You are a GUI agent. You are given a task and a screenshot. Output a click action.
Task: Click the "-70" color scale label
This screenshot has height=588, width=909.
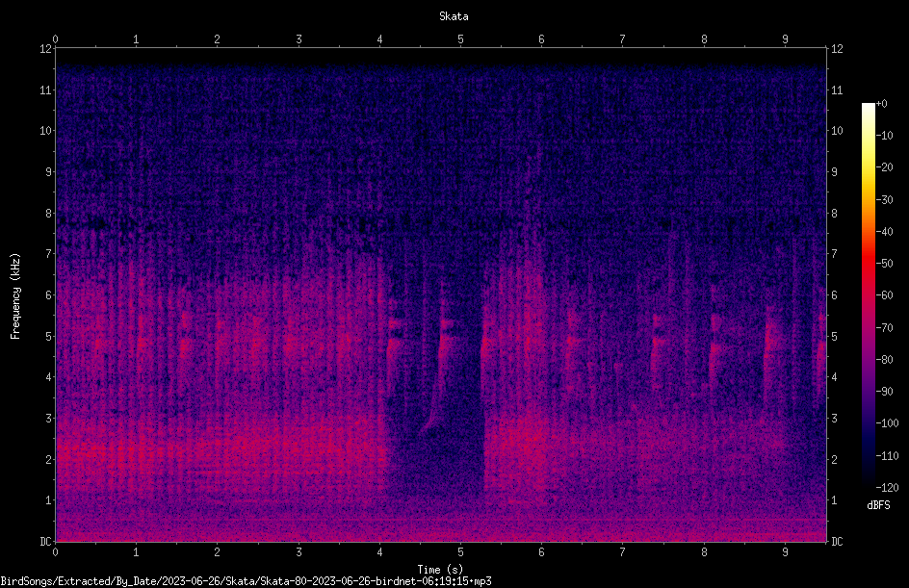(884, 328)
